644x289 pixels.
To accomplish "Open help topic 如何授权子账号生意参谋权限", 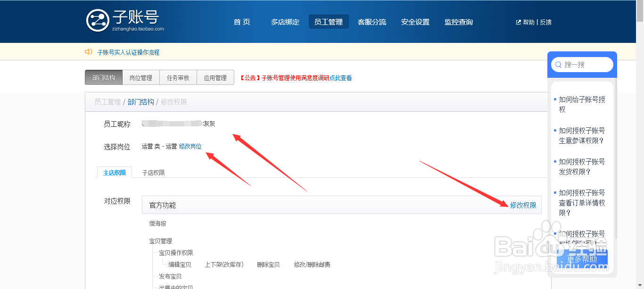I will (x=582, y=136).
